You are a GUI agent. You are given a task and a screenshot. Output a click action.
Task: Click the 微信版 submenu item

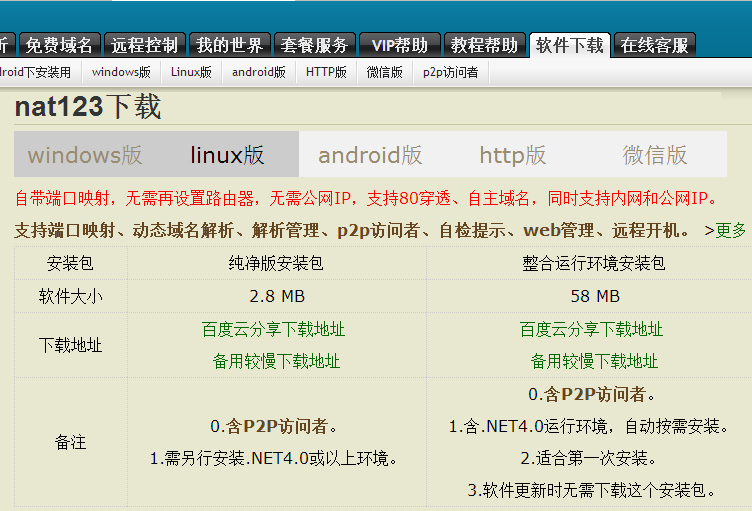pyautogui.click(x=385, y=72)
